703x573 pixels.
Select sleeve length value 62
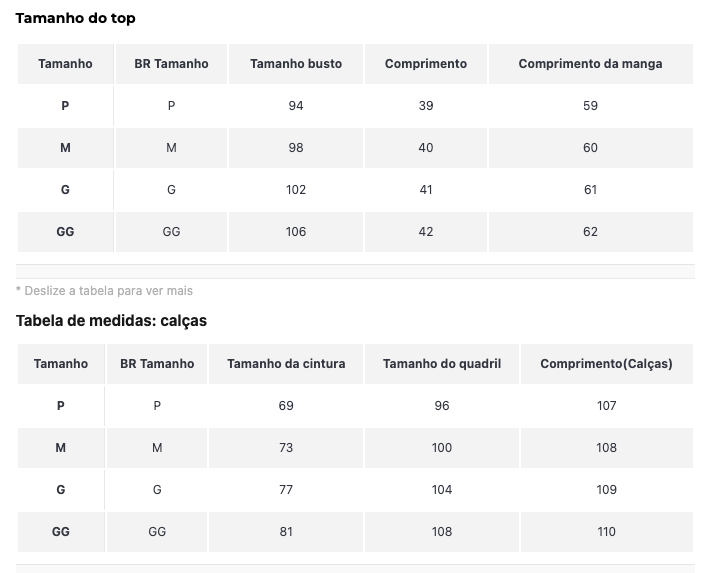coord(590,232)
